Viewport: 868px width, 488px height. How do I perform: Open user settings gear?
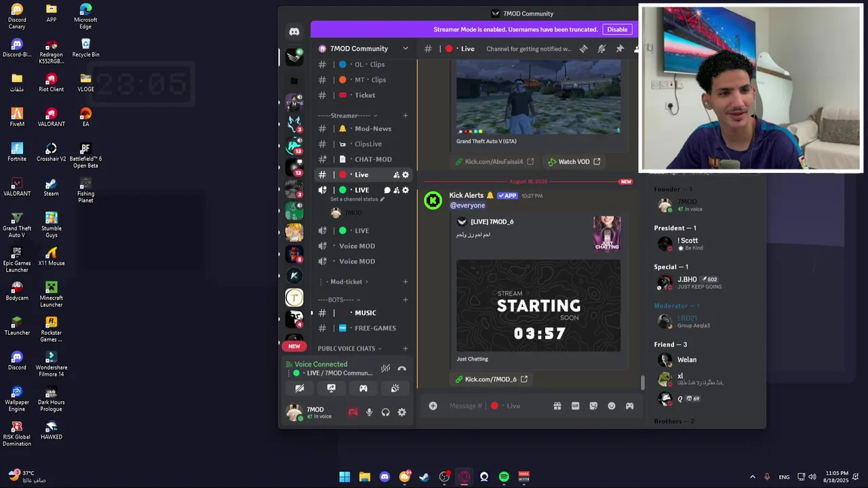tap(402, 412)
